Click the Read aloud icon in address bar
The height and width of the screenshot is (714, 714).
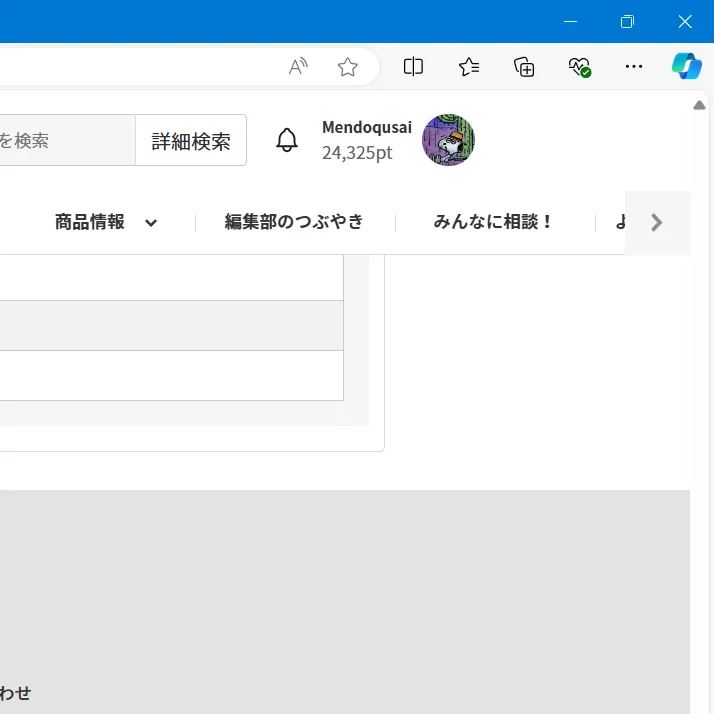298,67
